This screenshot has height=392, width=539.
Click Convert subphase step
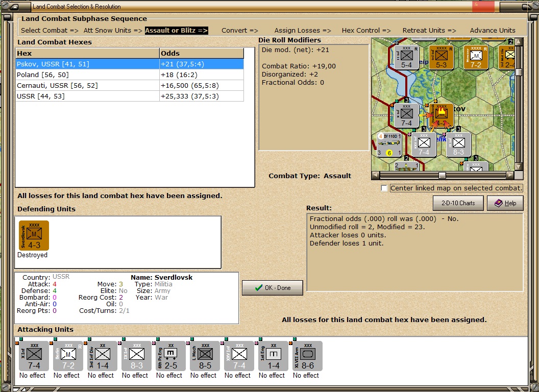pyautogui.click(x=239, y=30)
